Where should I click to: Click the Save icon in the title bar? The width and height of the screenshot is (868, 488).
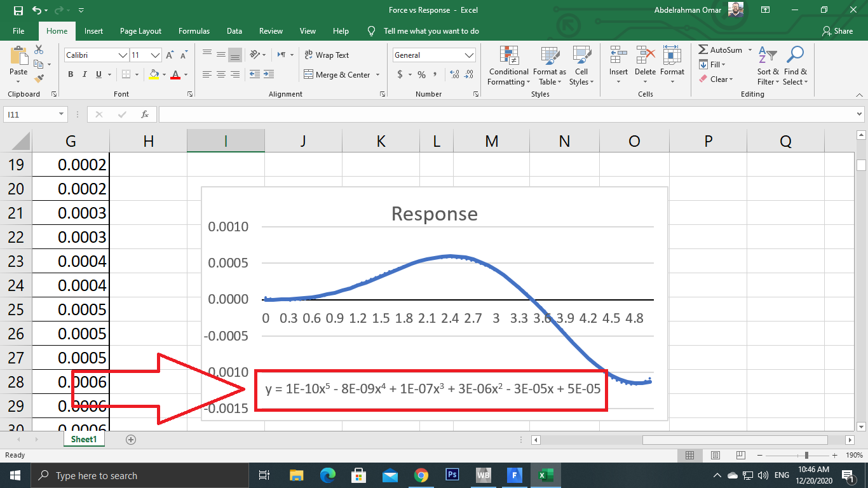click(x=18, y=10)
